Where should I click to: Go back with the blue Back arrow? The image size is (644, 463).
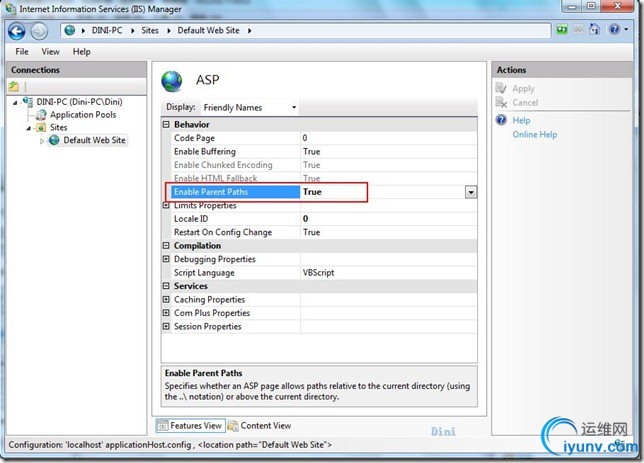point(17,31)
